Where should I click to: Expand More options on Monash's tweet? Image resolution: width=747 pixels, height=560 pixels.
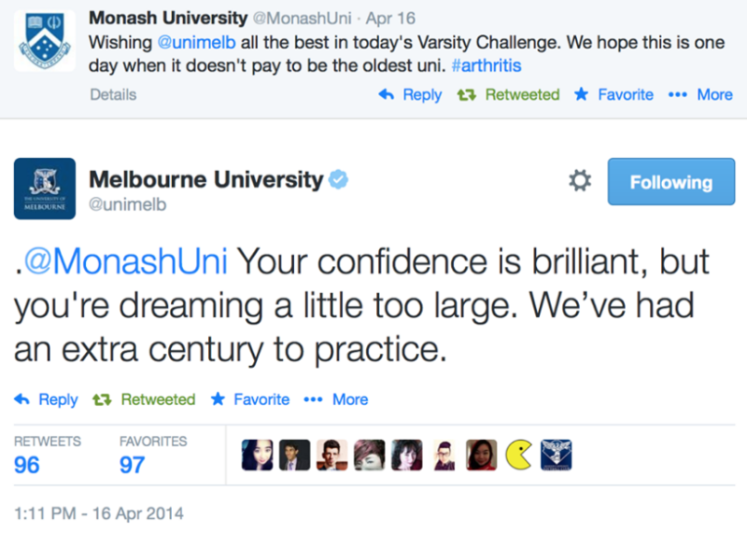click(x=700, y=94)
